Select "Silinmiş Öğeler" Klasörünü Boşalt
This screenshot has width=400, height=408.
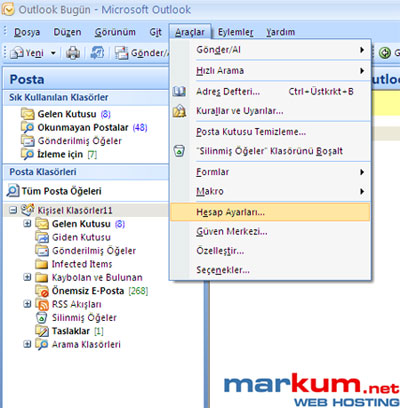[270, 151]
